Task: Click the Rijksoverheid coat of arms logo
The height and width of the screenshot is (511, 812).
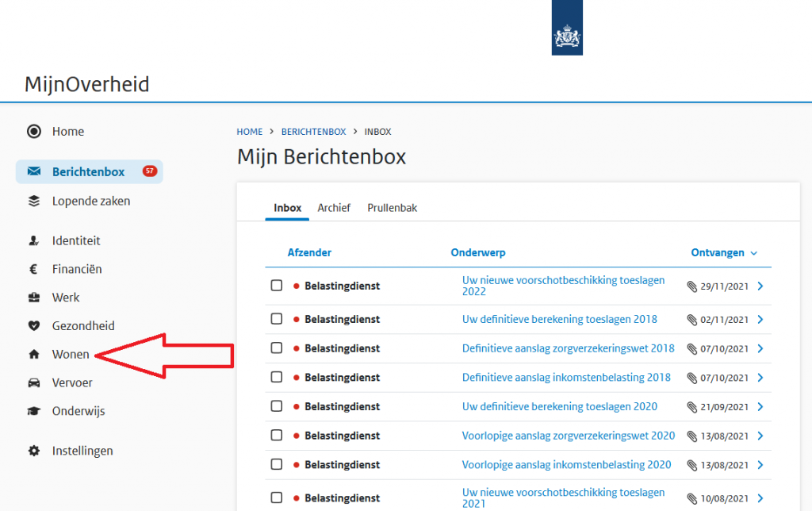Action: coord(567,28)
